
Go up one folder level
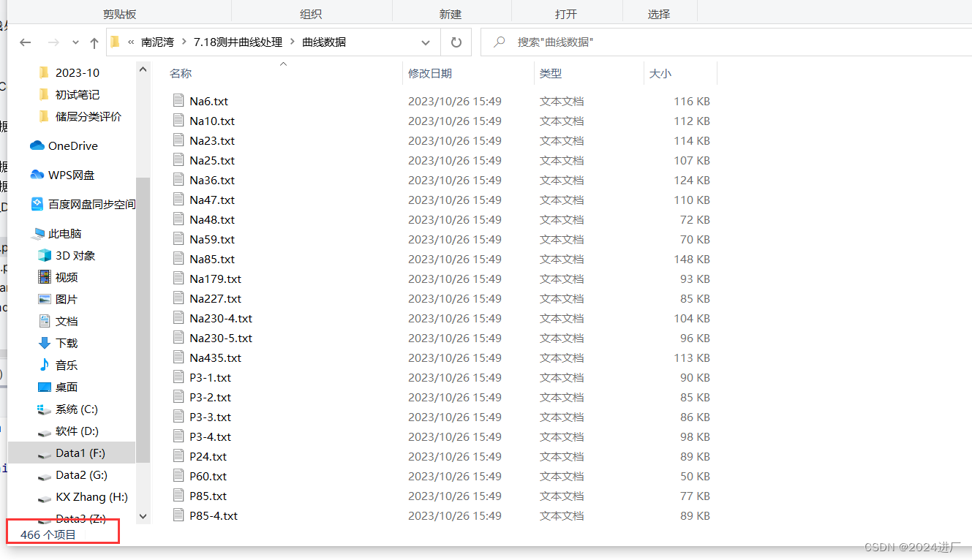click(x=94, y=42)
